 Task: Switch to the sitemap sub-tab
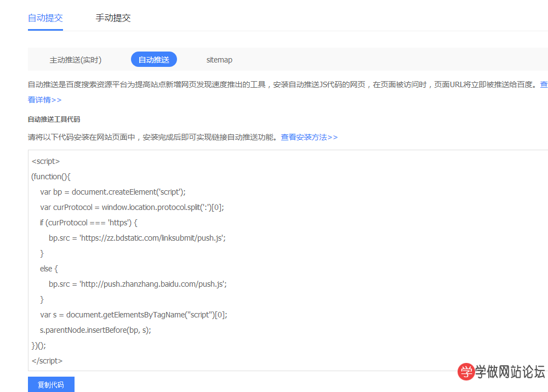pyautogui.click(x=219, y=60)
